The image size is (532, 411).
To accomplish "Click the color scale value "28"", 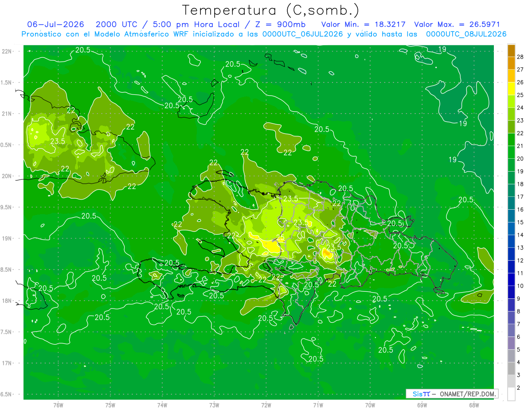I will (520, 57).
